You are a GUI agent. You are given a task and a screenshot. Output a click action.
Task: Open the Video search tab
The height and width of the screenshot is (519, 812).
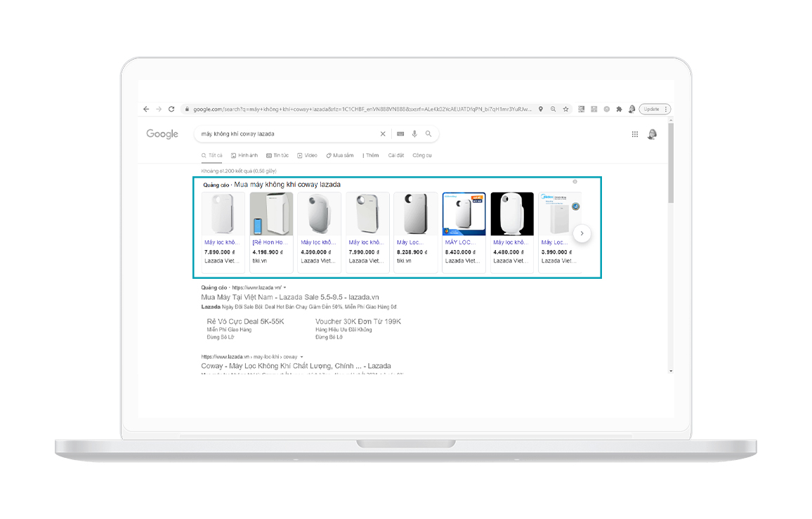click(307, 155)
